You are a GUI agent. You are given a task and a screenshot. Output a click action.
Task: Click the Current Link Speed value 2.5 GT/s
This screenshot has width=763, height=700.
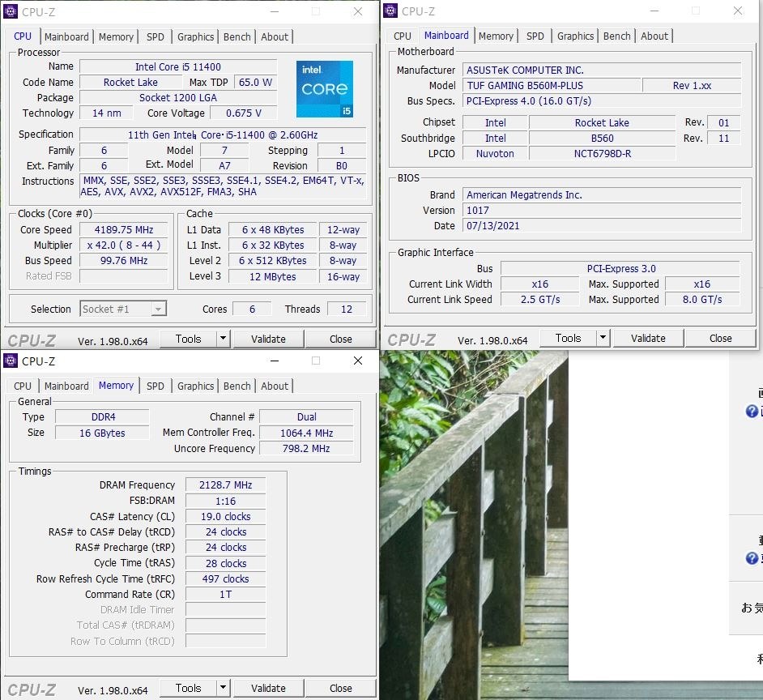click(540, 300)
